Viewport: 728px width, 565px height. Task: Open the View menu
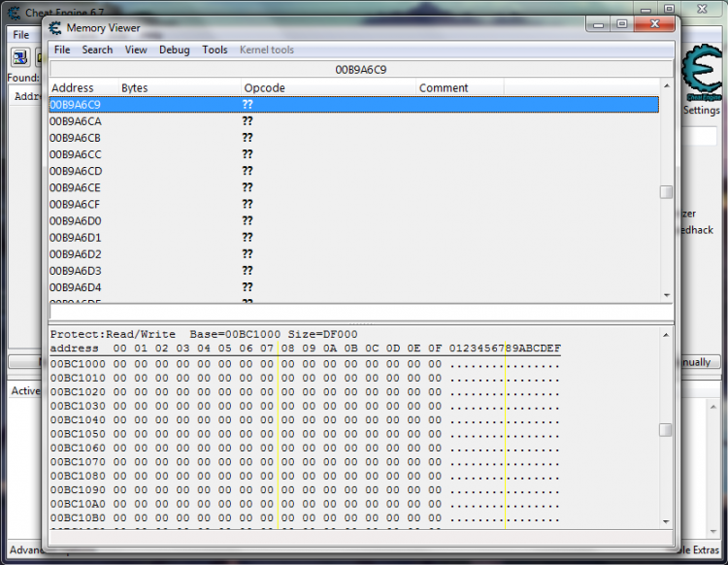tap(136, 50)
